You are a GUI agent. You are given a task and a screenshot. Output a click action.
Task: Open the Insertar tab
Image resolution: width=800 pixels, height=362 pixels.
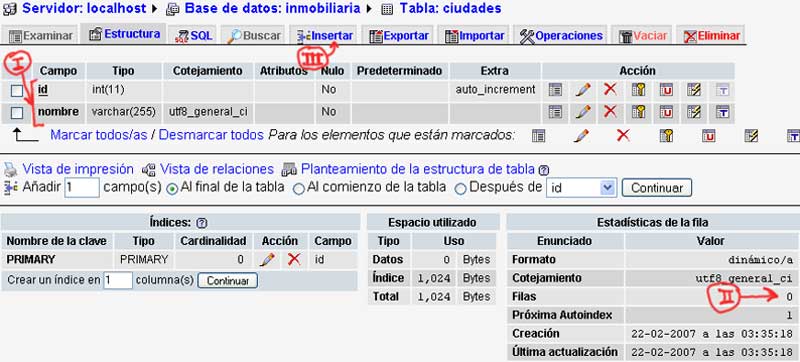click(x=325, y=36)
